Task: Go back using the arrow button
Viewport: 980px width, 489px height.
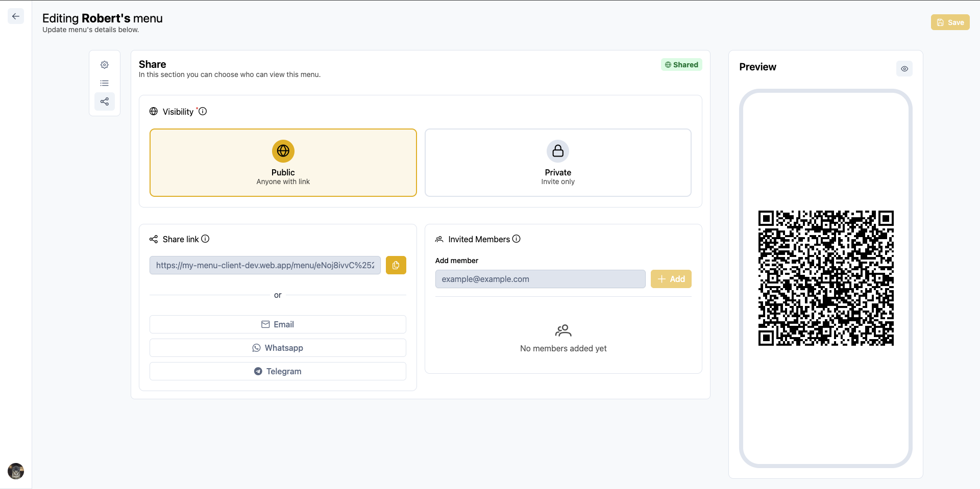Action: tap(16, 16)
